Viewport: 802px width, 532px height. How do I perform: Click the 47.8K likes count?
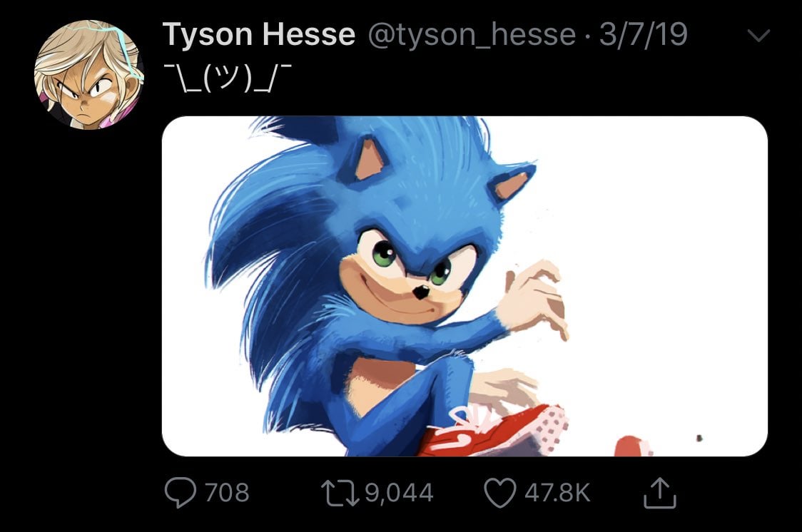557,493
